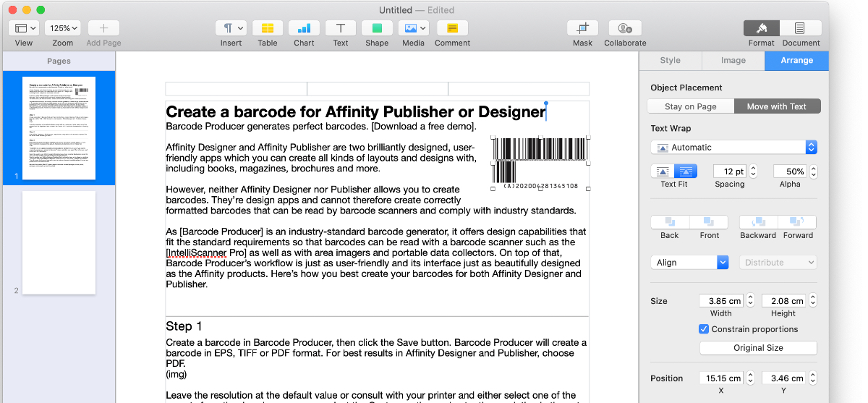
Task: Show the Document inspector
Action: (x=801, y=28)
